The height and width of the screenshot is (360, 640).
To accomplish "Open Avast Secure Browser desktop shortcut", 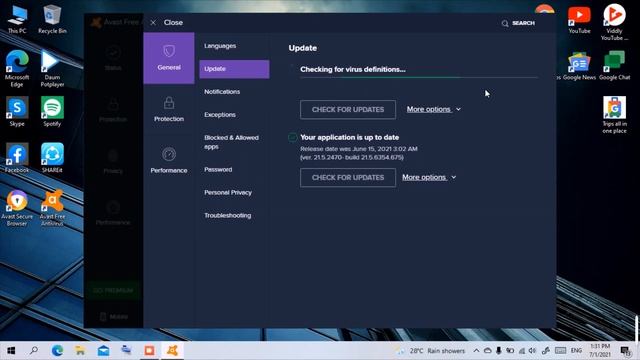I will pyautogui.click(x=17, y=208).
